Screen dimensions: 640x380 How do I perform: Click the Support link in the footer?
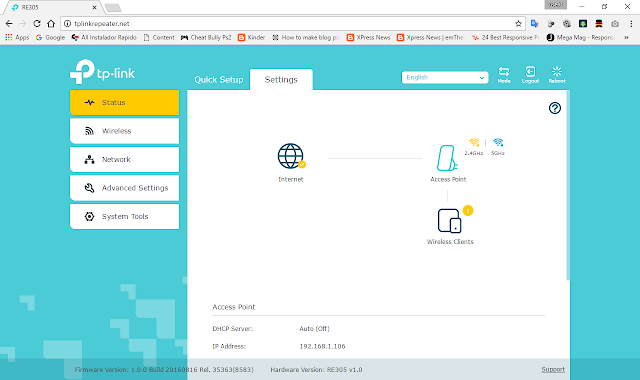pyautogui.click(x=553, y=369)
